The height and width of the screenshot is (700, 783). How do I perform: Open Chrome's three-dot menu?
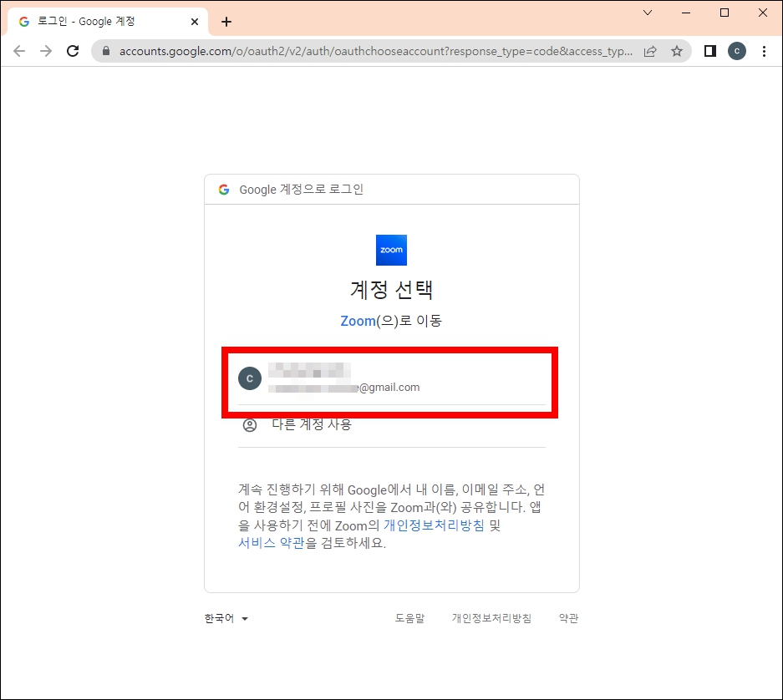(x=765, y=51)
